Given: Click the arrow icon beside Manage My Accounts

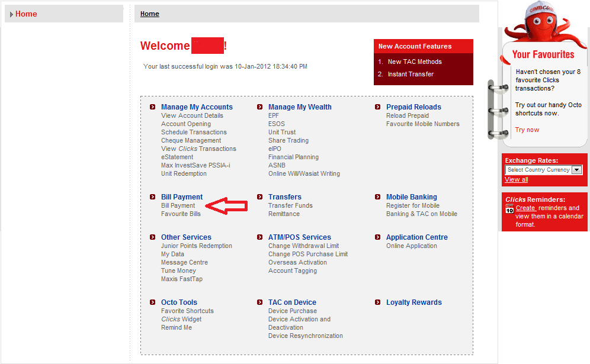Looking at the screenshot, I should tap(152, 107).
